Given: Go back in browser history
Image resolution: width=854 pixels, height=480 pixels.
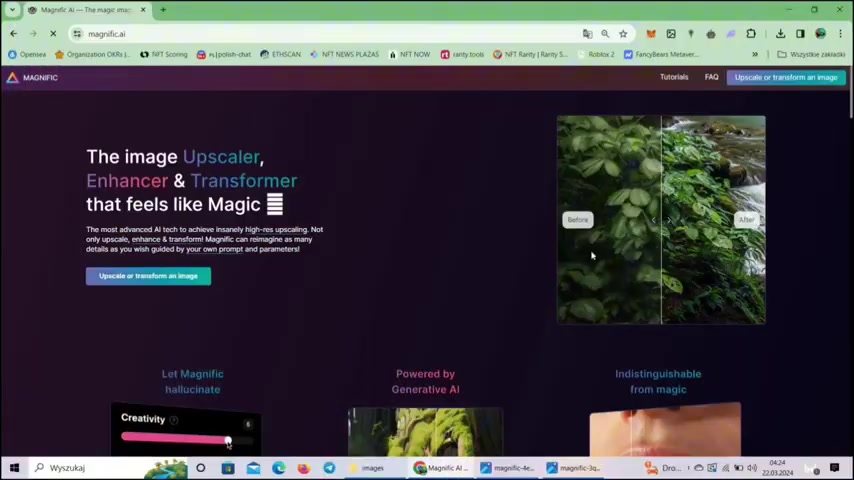Looking at the screenshot, I should [x=14, y=34].
